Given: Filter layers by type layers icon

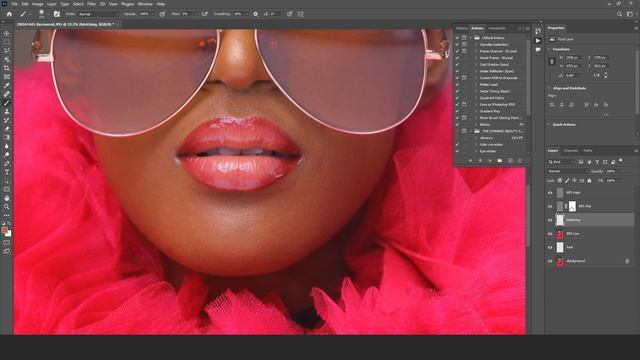Looking at the screenshot, I should [x=597, y=162].
